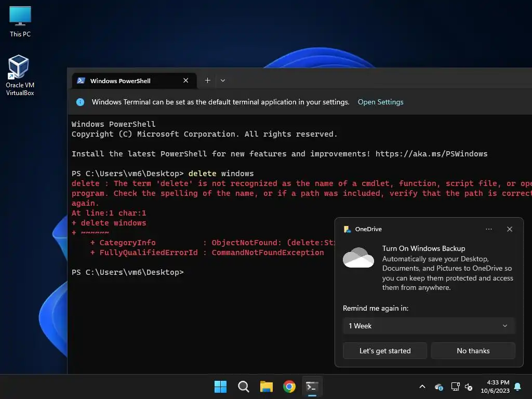The width and height of the screenshot is (532, 399).
Task: Open the Windows Start menu
Action: click(220, 387)
